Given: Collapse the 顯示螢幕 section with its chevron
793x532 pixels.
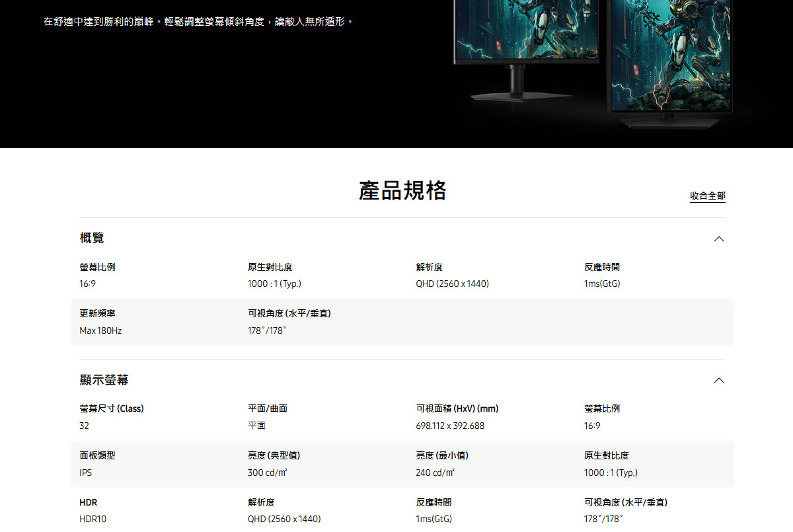Looking at the screenshot, I should point(719,381).
